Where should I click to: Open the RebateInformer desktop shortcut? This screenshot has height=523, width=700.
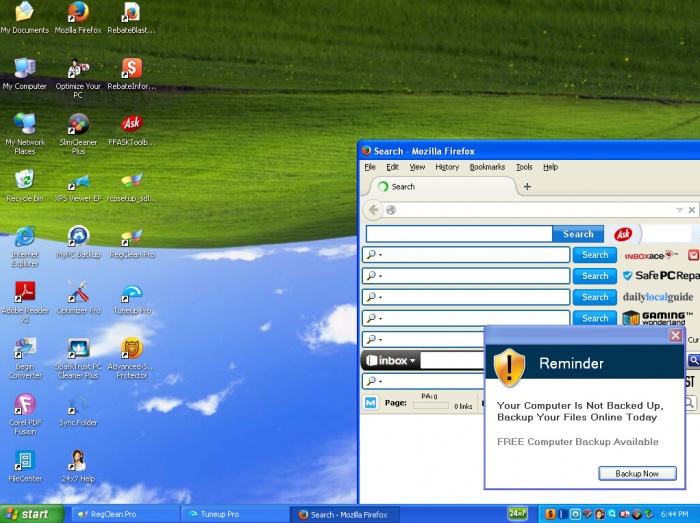(132, 74)
